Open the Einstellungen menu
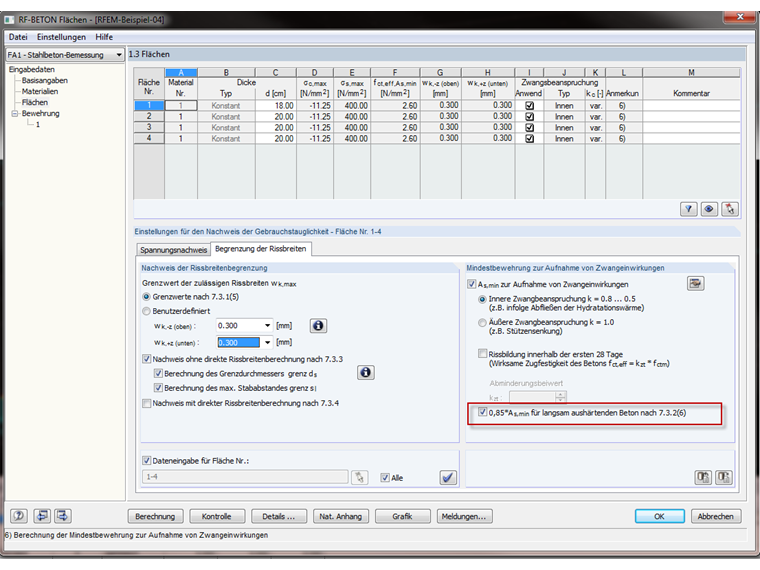Screen dimensions: 760x570 click(x=61, y=37)
